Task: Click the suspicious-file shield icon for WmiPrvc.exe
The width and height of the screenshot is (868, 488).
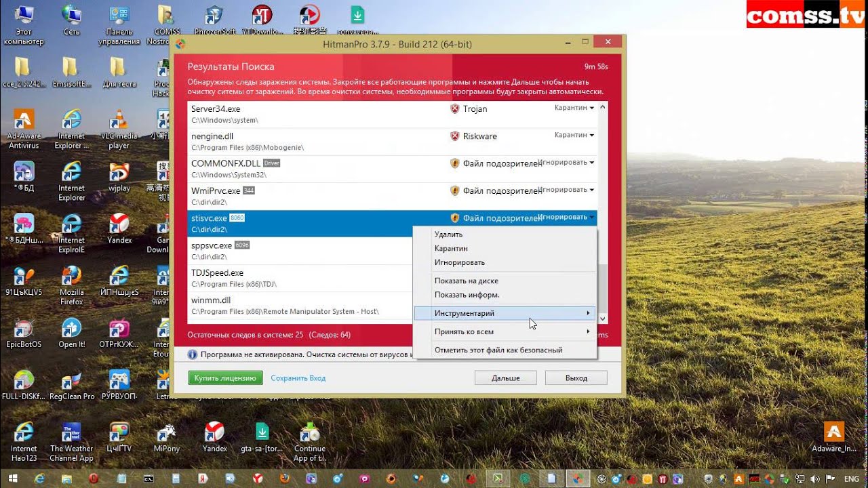Action: [x=455, y=191]
